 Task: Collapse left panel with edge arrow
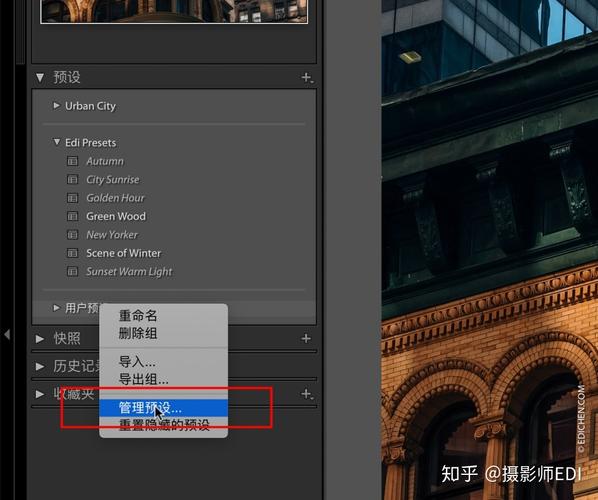pyautogui.click(x=7, y=334)
